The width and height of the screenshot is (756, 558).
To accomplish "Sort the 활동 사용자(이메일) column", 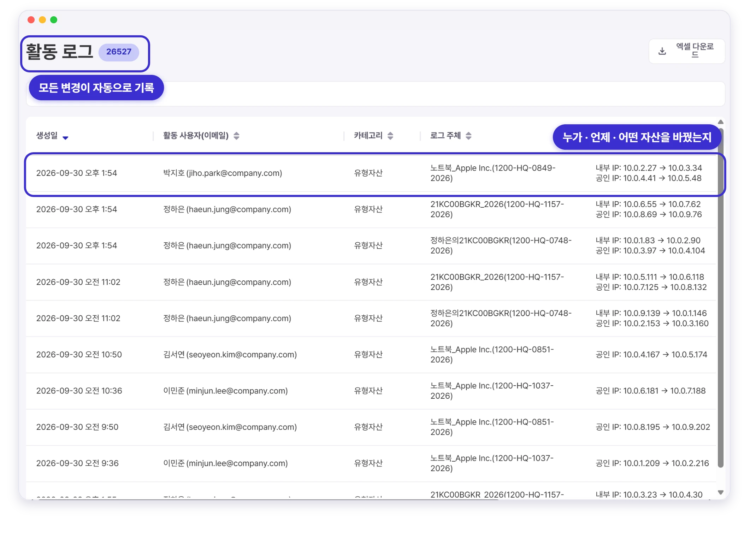I will click(x=237, y=136).
